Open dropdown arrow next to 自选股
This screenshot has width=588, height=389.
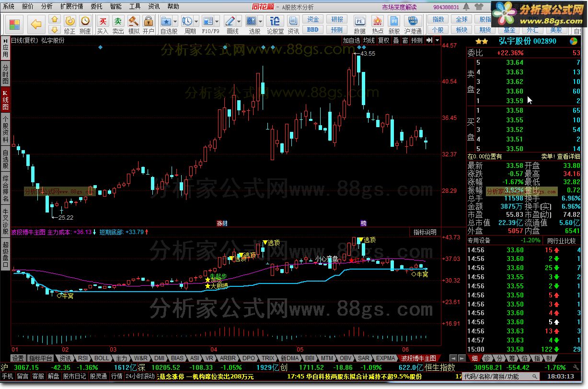tap(175, 22)
